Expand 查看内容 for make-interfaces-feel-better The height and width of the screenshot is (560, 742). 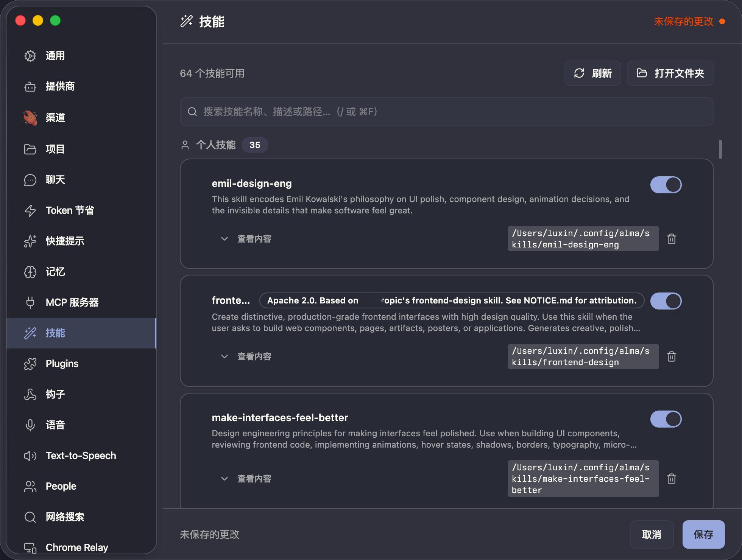point(246,479)
